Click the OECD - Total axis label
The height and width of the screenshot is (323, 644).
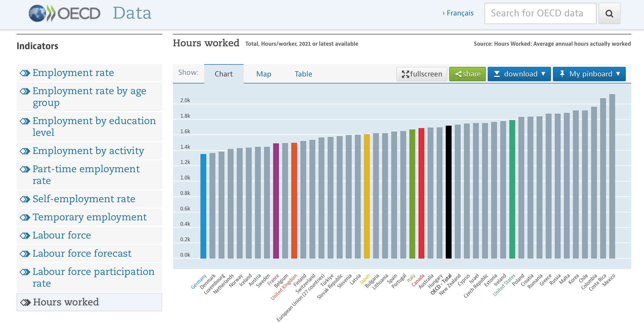tap(441, 284)
